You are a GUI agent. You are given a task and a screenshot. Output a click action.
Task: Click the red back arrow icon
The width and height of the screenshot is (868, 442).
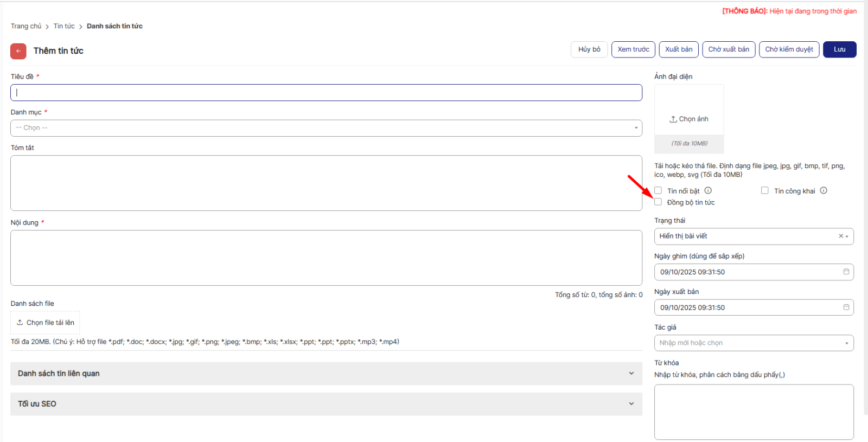coord(18,51)
